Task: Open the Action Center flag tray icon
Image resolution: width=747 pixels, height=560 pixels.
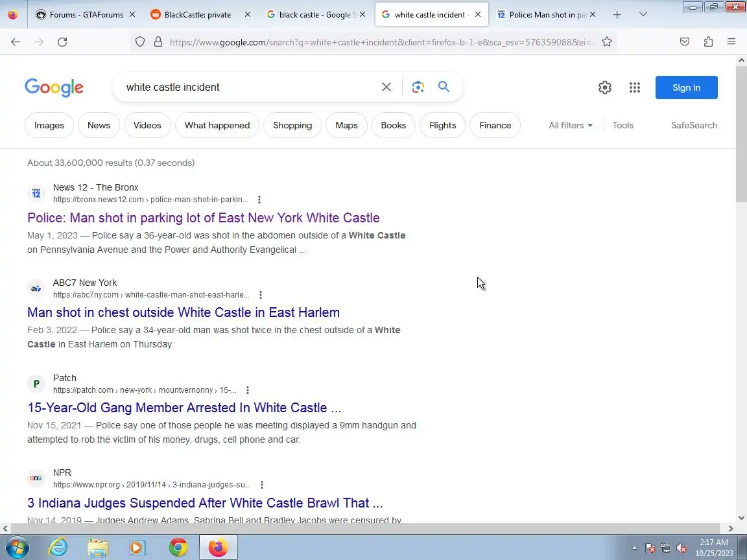Action: click(x=650, y=548)
